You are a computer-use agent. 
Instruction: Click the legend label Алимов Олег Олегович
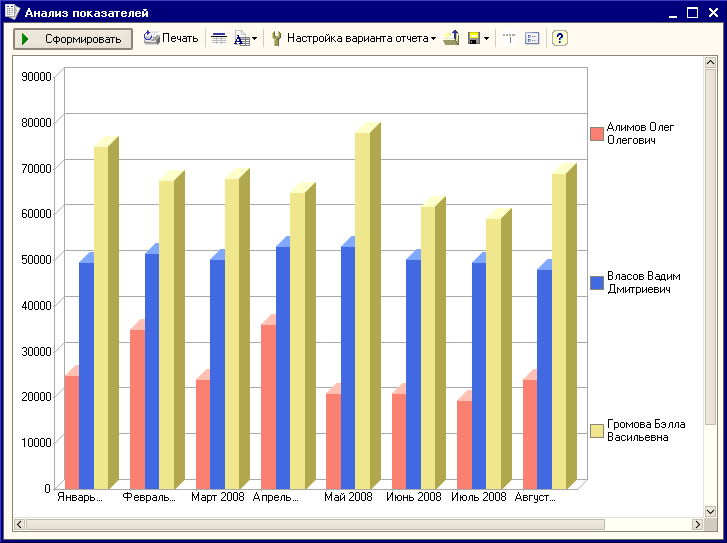pos(640,134)
